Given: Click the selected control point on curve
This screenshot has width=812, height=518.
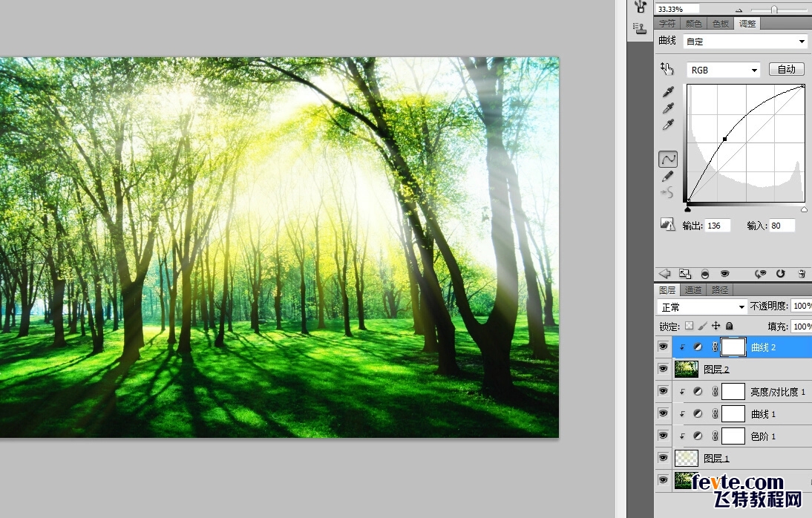Looking at the screenshot, I should (x=724, y=139).
